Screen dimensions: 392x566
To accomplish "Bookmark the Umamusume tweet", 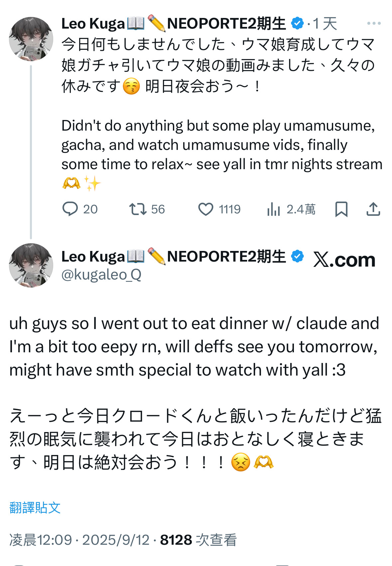I will click(x=341, y=209).
